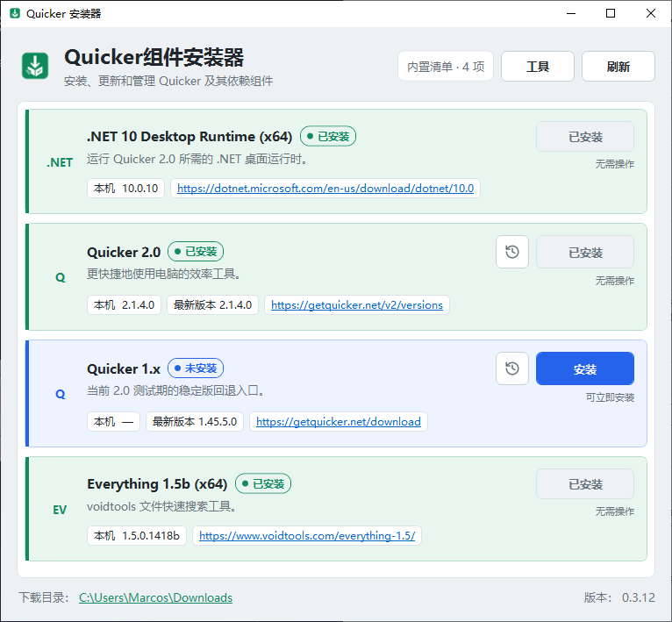Click the 最新版本 1.45.5.0 tag

coord(195,421)
